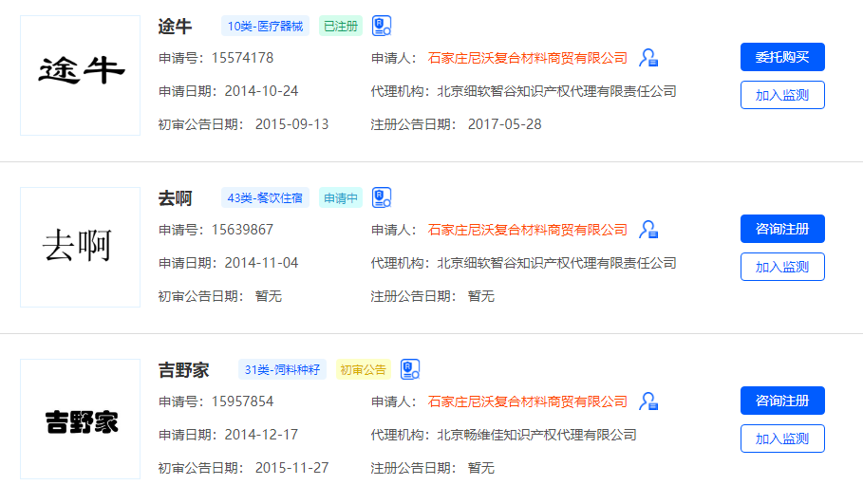Click 加入监测 for the 途牛 trademark
Screen dimensions: 863x504
(782, 95)
